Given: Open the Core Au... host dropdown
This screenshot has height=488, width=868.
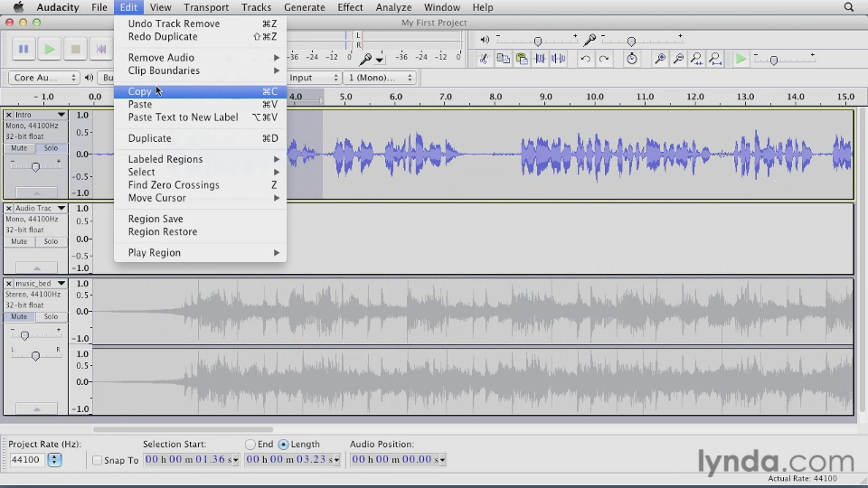Looking at the screenshot, I should click(x=43, y=78).
